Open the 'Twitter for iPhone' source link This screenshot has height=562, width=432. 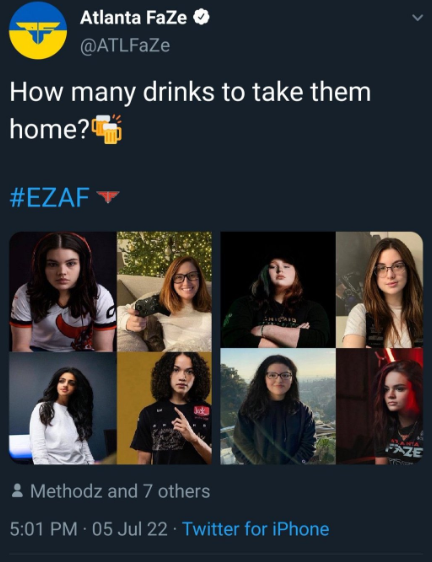point(256,529)
